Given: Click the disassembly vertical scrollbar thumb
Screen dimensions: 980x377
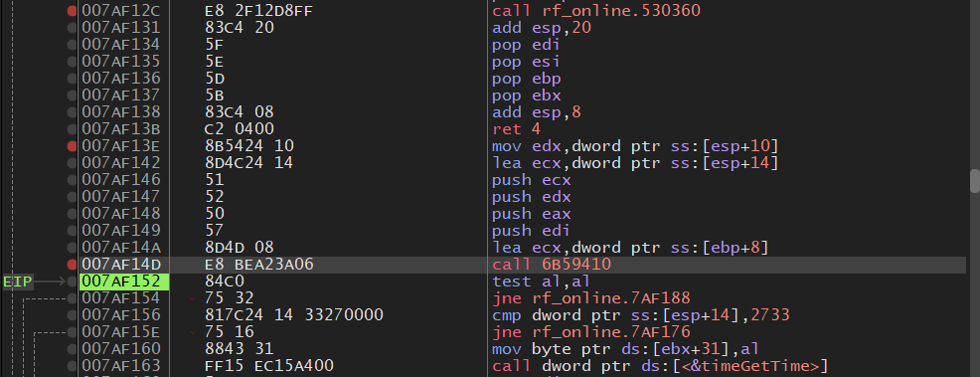Looking at the screenshot, I should 974,181.
